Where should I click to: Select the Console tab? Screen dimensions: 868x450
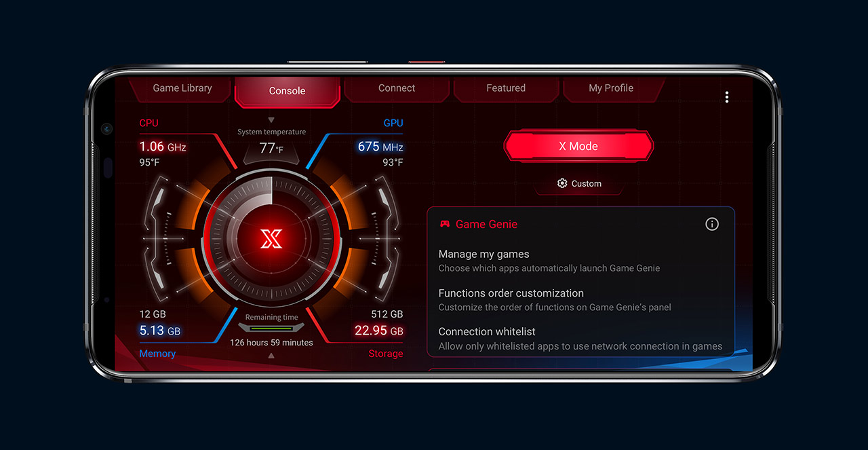(x=287, y=91)
